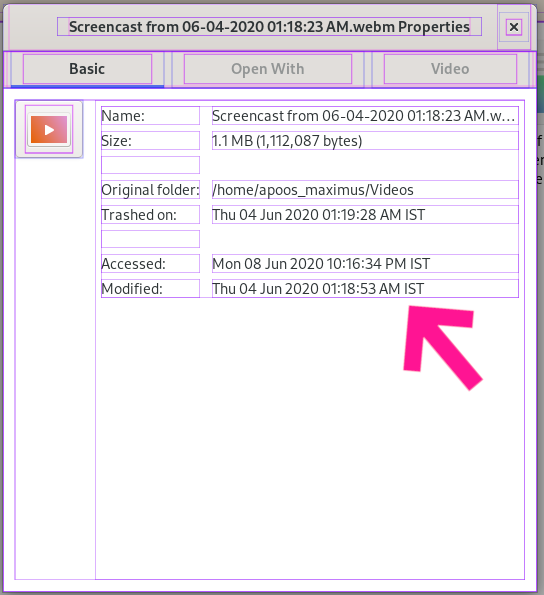Click the video file icon button

click(49, 129)
